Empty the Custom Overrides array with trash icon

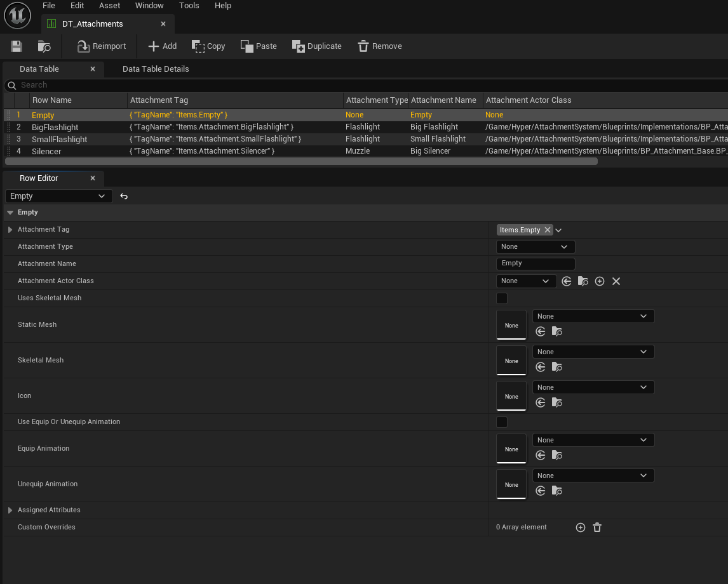[x=597, y=528]
